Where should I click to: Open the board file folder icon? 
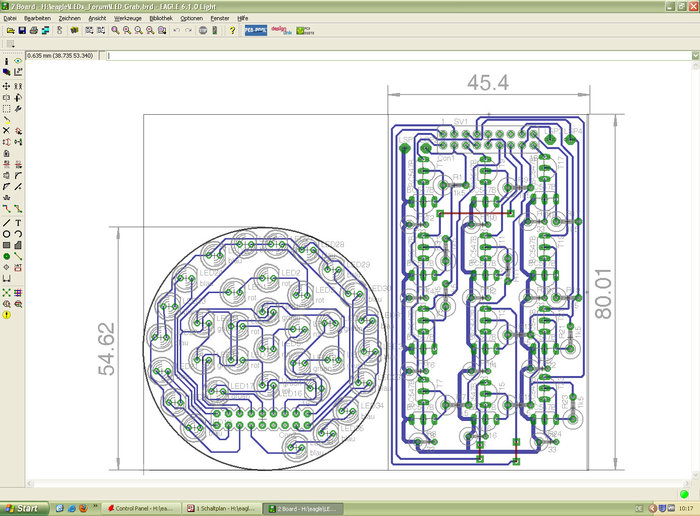tap(8, 31)
